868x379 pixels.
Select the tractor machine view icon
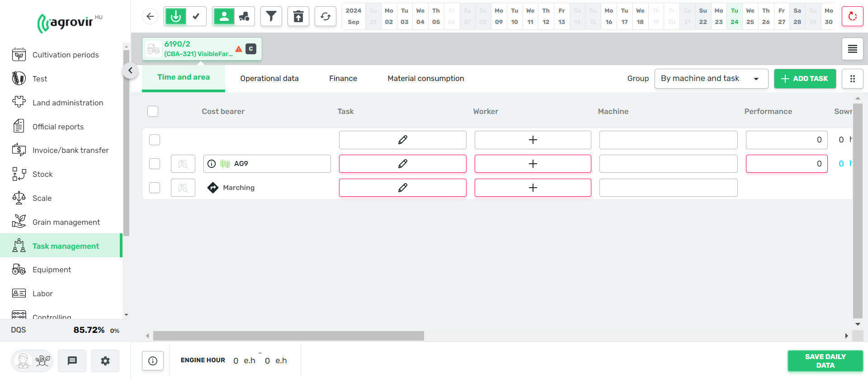pos(245,17)
